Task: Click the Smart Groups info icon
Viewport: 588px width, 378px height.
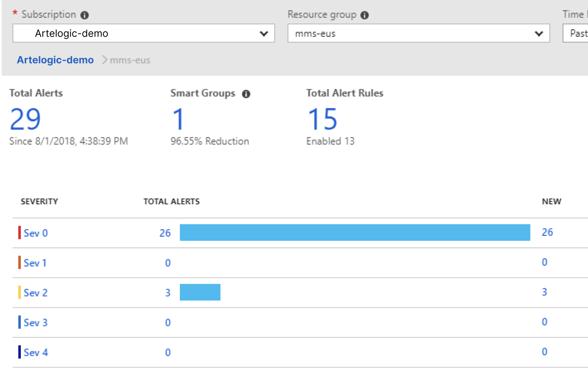Action: [246, 94]
